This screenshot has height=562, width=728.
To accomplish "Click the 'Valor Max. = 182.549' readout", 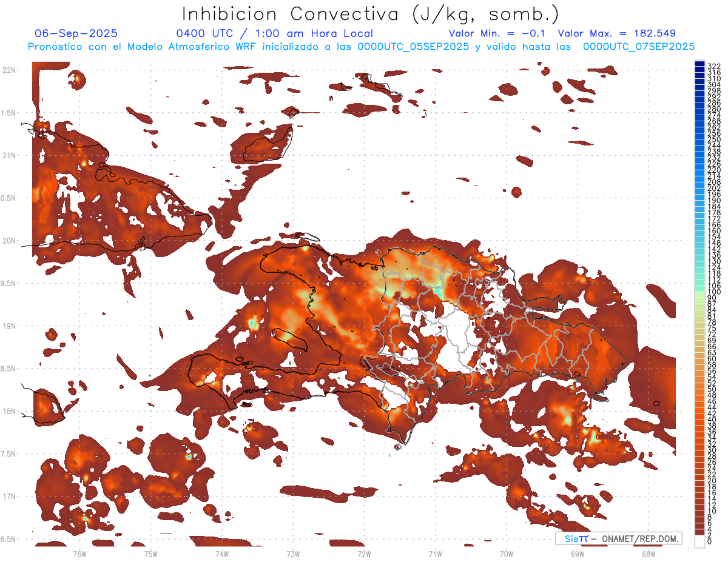I will coord(617,33).
